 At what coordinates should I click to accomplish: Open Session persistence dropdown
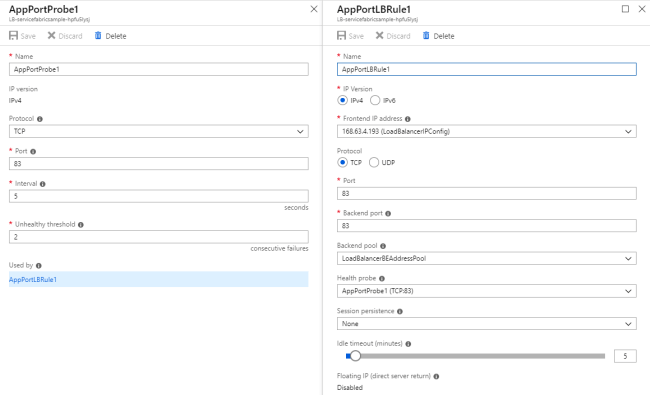(487, 324)
